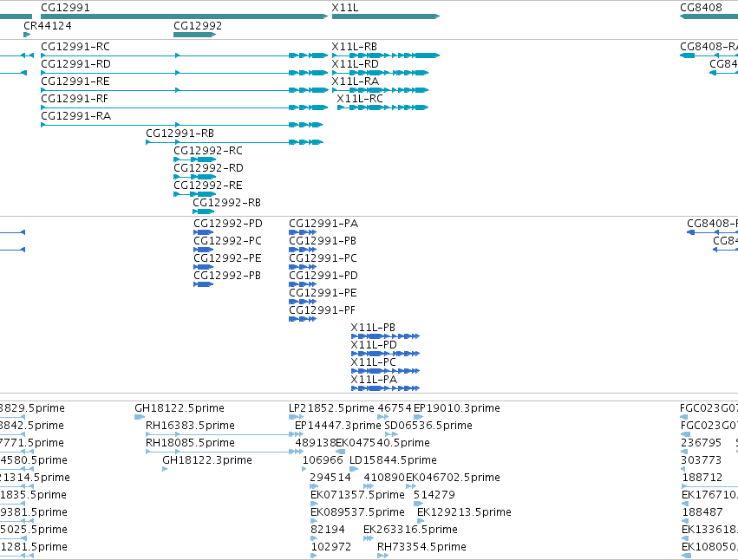Choose the EK129213.5prime label
This screenshot has height=560, width=738.
[464, 512]
